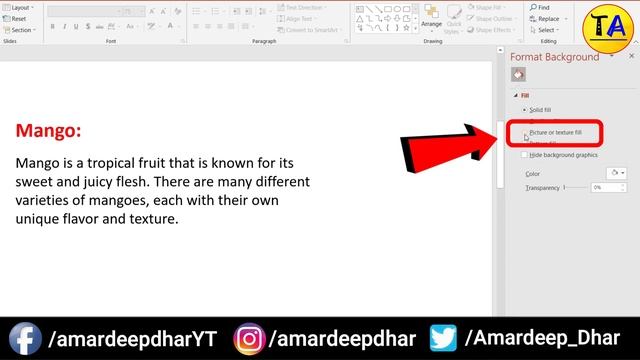Click the Transparency slider track
The width and height of the screenshot is (640, 360).
[x=576, y=187]
